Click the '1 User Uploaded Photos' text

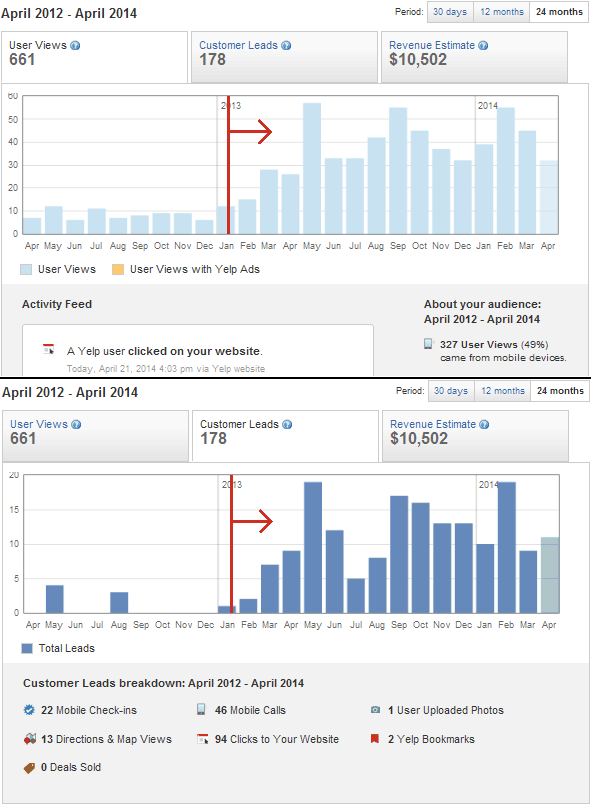pos(446,710)
